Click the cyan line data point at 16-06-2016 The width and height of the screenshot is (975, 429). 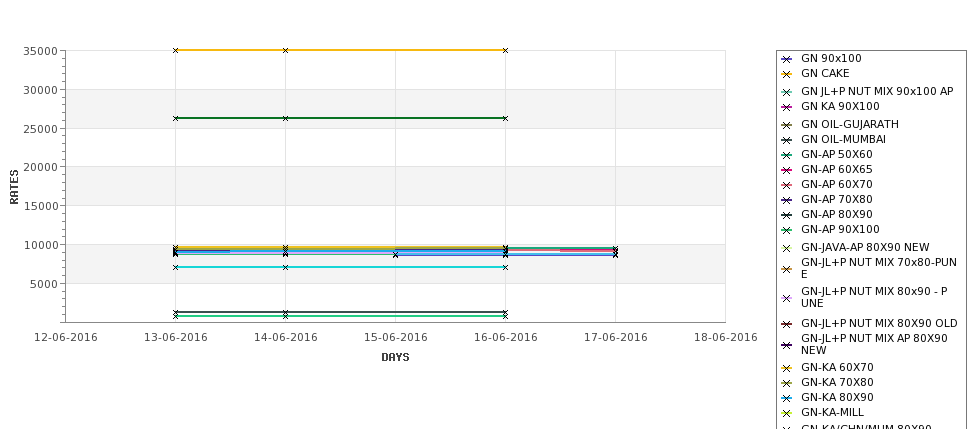pyautogui.click(x=506, y=267)
